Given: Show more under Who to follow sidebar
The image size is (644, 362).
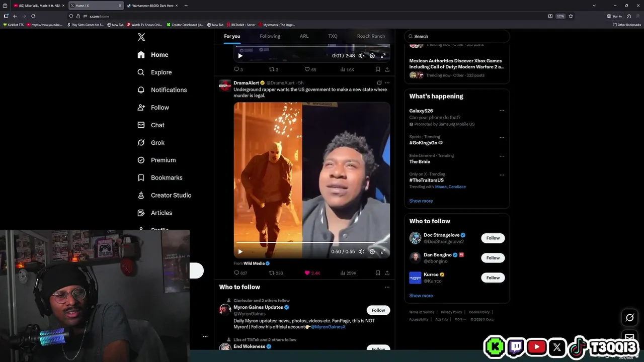Looking at the screenshot, I should click(421, 296).
